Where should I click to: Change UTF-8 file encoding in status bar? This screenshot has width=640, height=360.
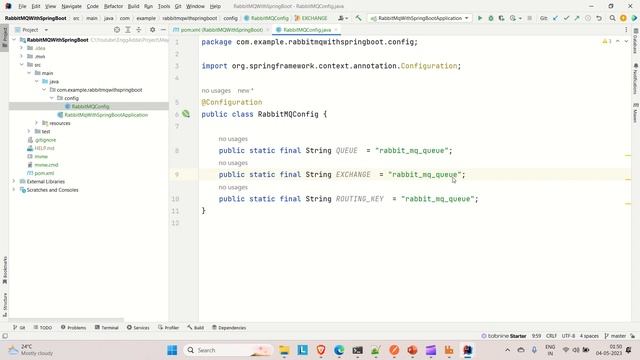click(568, 336)
